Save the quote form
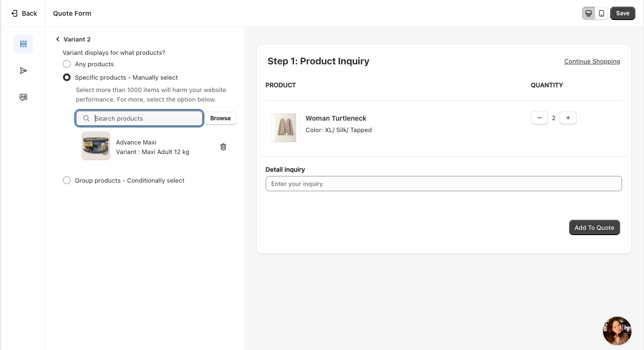The width and height of the screenshot is (644, 350). [x=622, y=13]
